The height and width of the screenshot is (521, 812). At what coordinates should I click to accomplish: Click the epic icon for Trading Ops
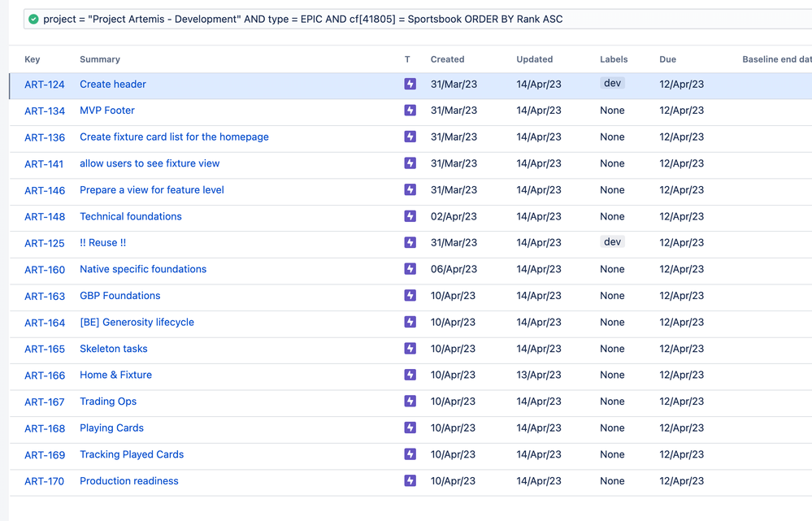click(x=410, y=402)
